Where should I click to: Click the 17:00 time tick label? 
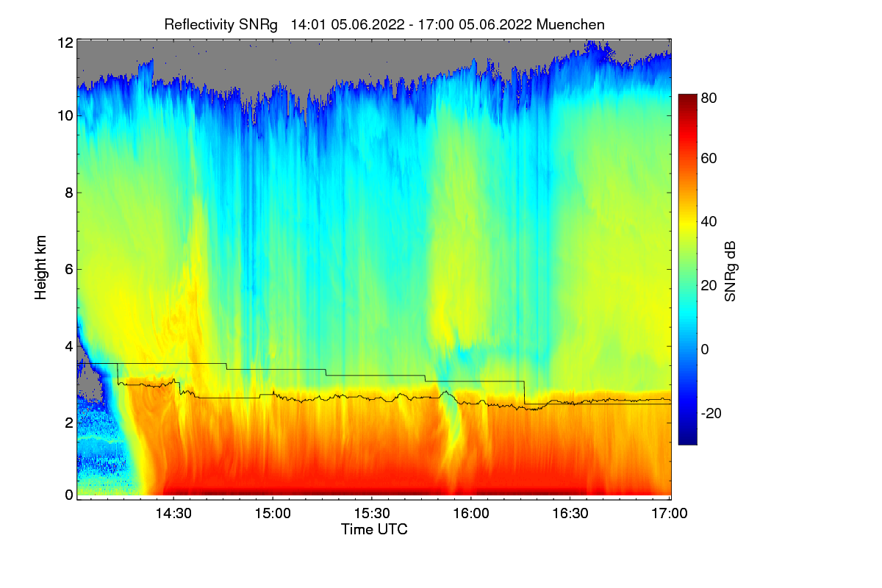point(670,514)
